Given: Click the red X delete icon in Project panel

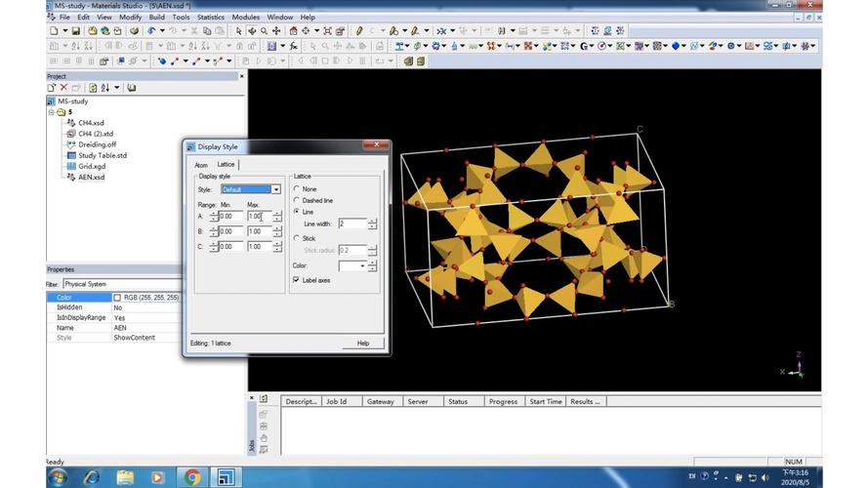Looking at the screenshot, I should (64, 88).
